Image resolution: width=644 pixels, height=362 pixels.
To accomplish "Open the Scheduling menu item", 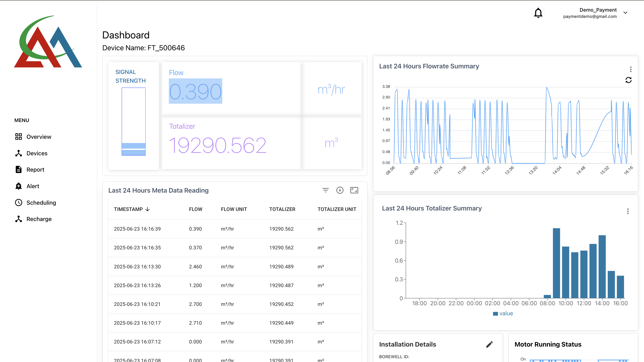I will click(x=41, y=203).
